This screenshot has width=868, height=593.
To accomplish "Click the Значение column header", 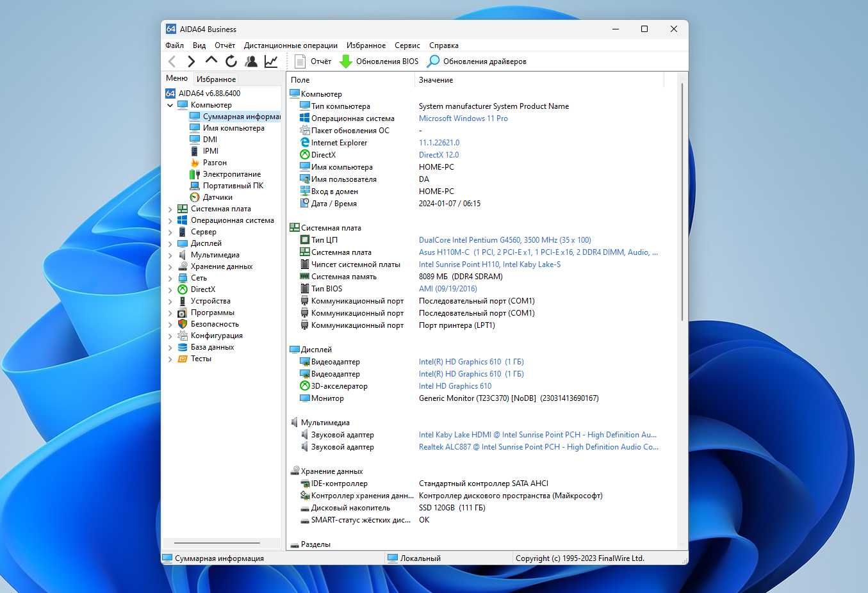I will pos(539,80).
